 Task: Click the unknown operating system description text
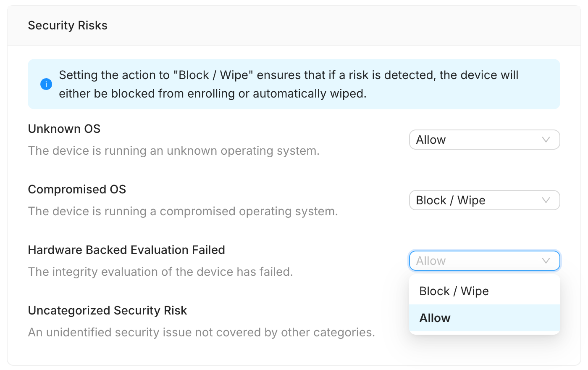click(x=174, y=151)
